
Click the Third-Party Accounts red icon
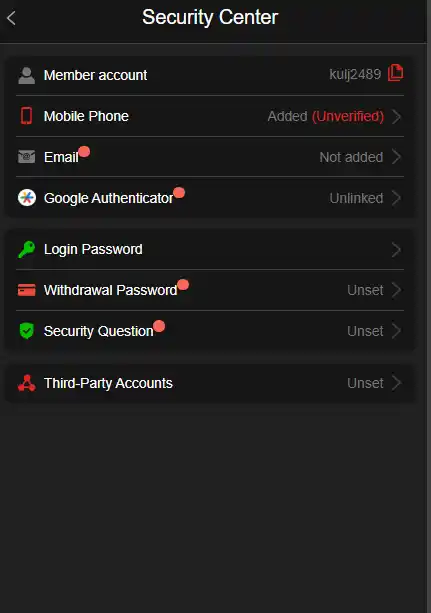click(x=27, y=383)
